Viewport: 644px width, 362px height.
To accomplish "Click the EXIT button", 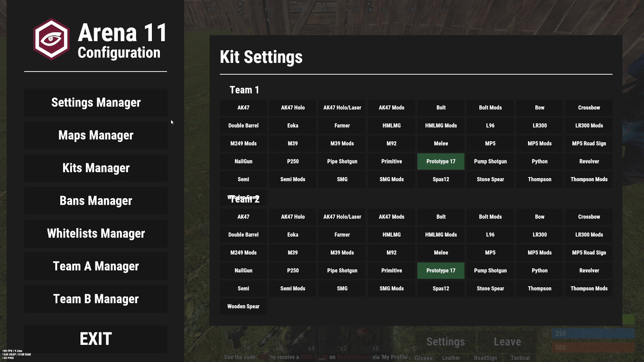I will pos(96,339).
